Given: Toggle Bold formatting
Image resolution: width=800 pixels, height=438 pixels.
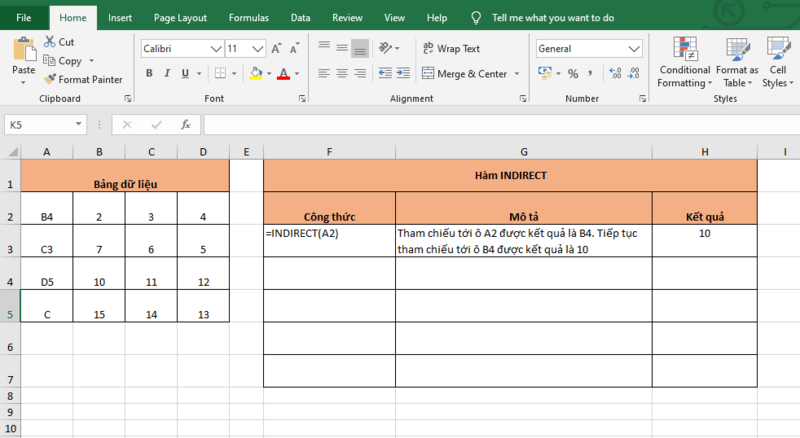Looking at the screenshot, I should (150, 73).
